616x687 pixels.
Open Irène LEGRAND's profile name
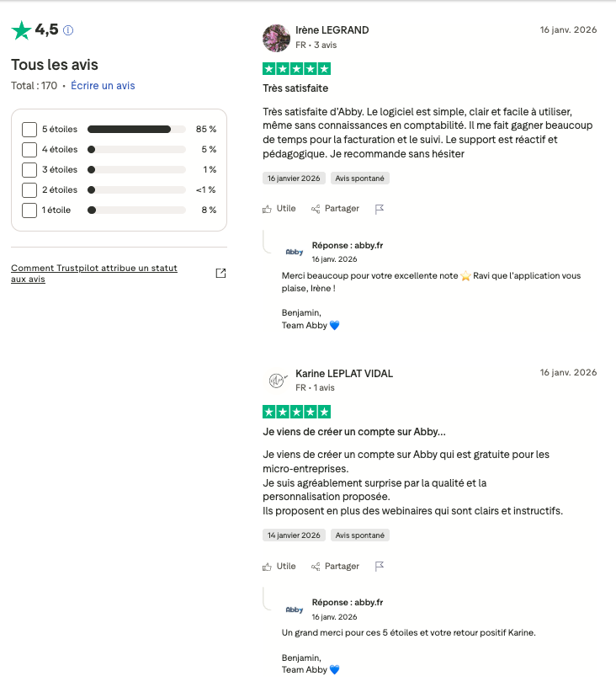pos(332,30)
